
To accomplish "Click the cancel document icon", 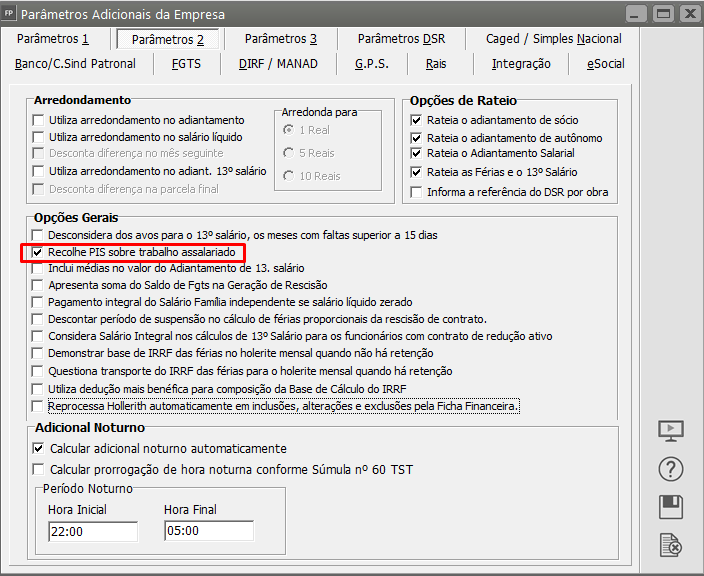I will coord(671,545).
